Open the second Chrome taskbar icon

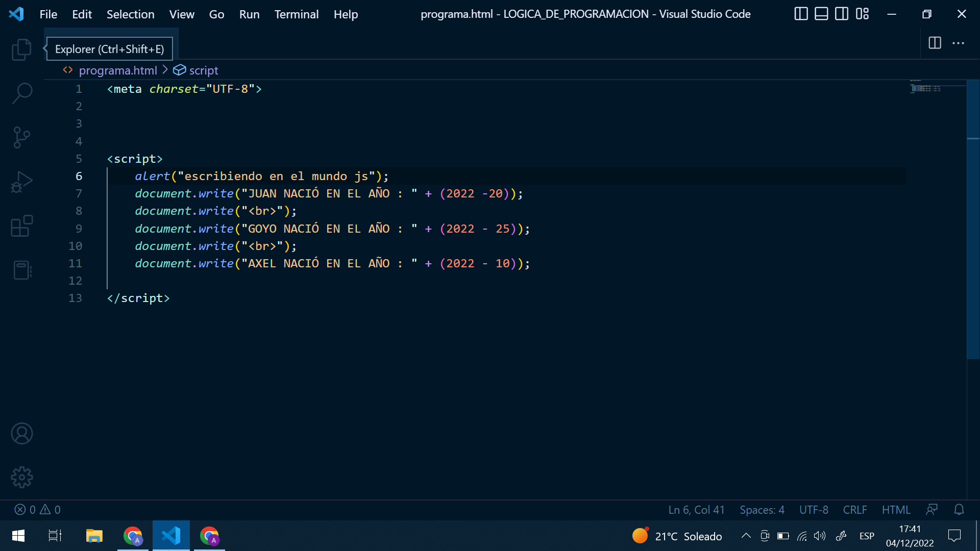[209, 536]
